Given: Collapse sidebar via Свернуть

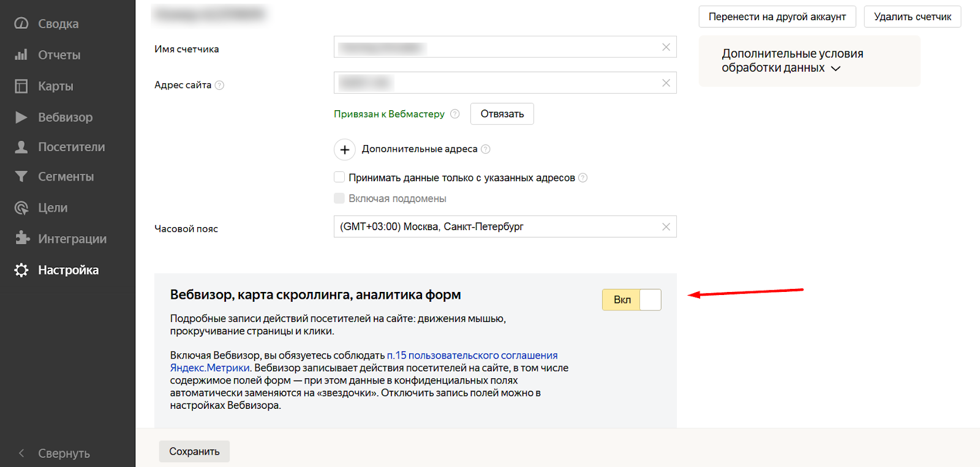Looking at the screenshot, I should click(64, 453).
